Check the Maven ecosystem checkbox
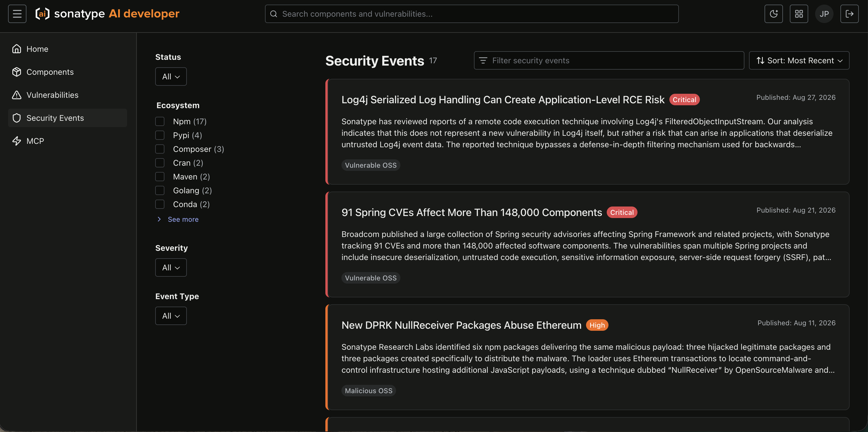The height and width of the screenshot is (432, 868). 160,176
